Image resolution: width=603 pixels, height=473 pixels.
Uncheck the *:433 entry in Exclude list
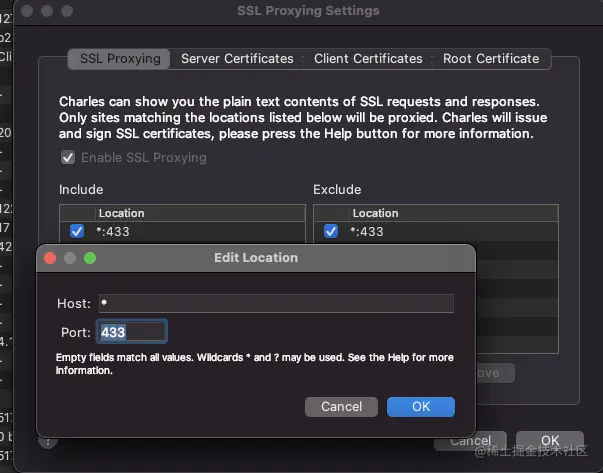[331, 232]
